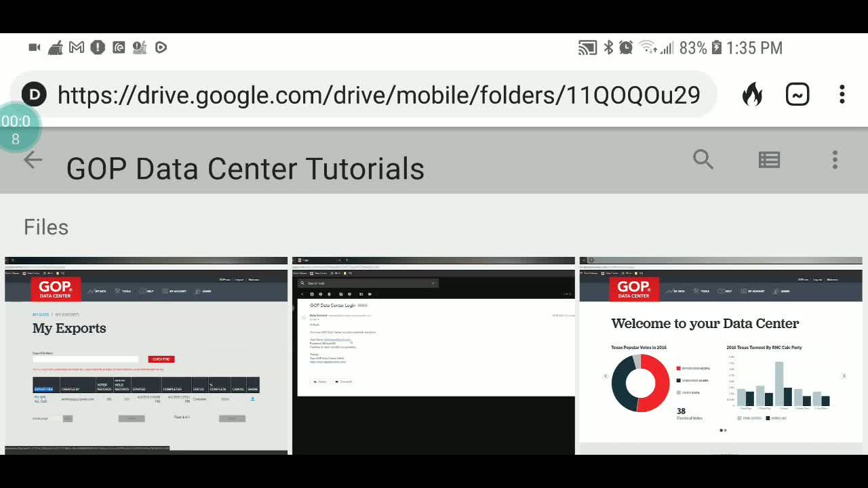Tap the Wi-Fi status icon
868x488 pixels.
click(x=647, y=47)
